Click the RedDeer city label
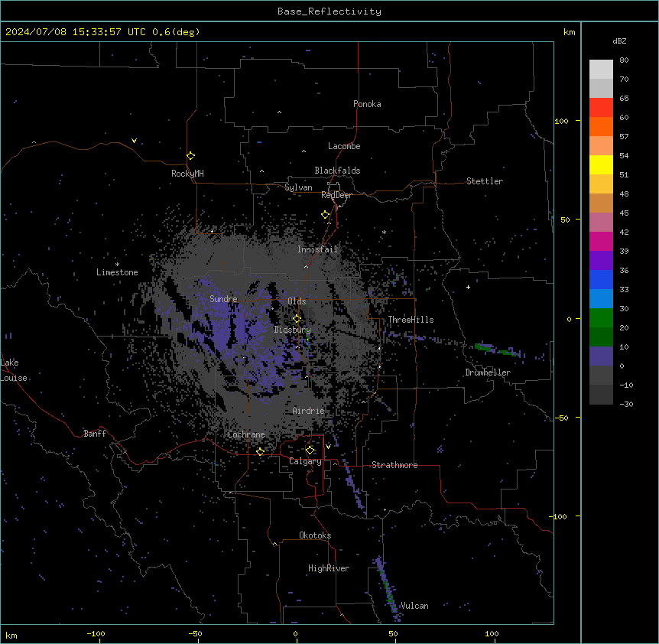The width and height of the screenshot is (659, 644). [x=336, y=195]
